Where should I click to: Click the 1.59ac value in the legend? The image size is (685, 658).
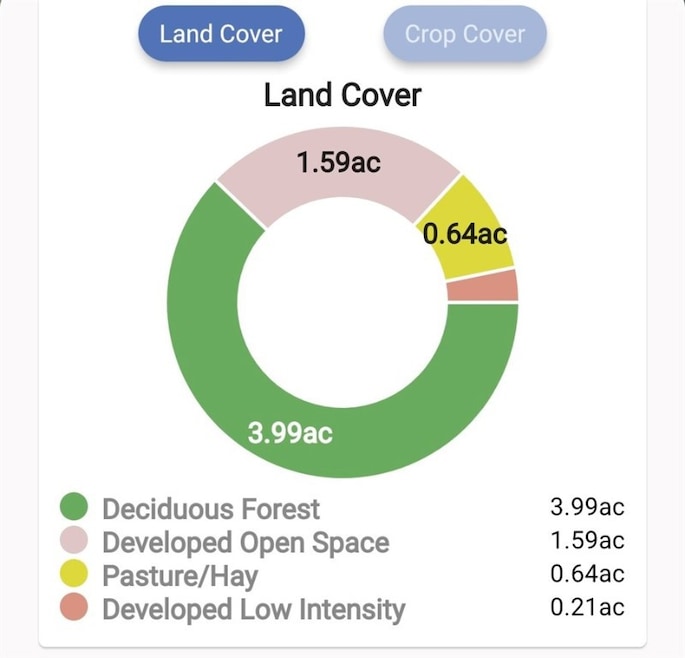click(x=587, y=541)
